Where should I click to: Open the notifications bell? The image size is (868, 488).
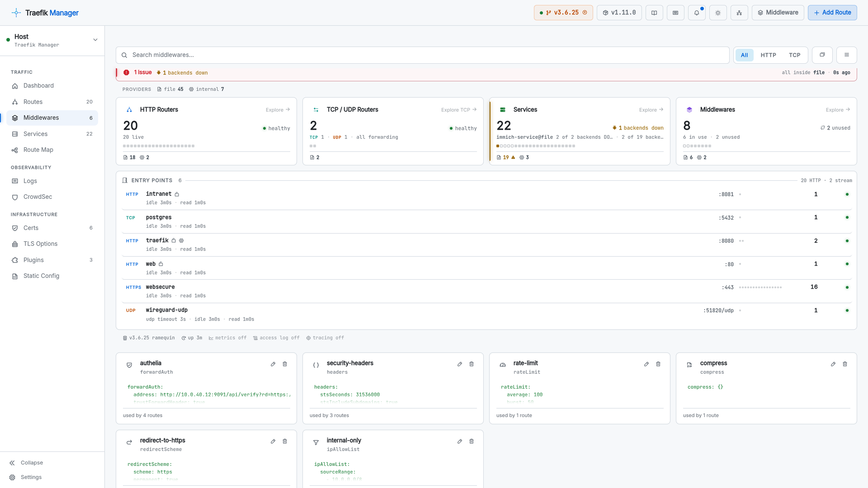(697, 13)
